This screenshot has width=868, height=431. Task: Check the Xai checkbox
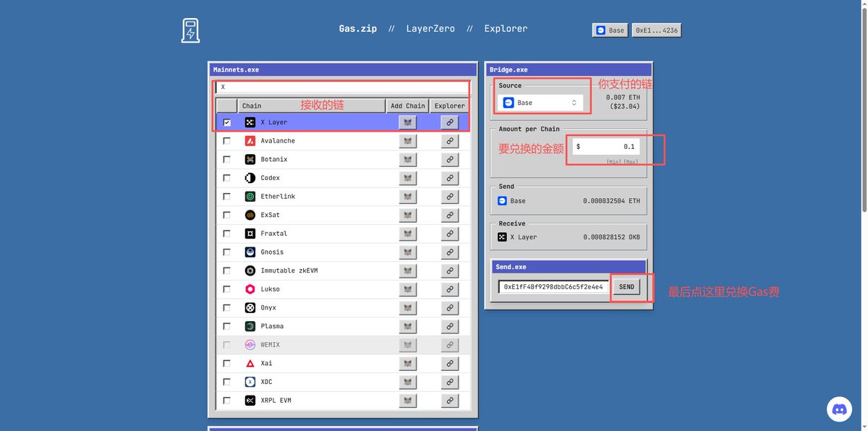[x=227, y=363]
